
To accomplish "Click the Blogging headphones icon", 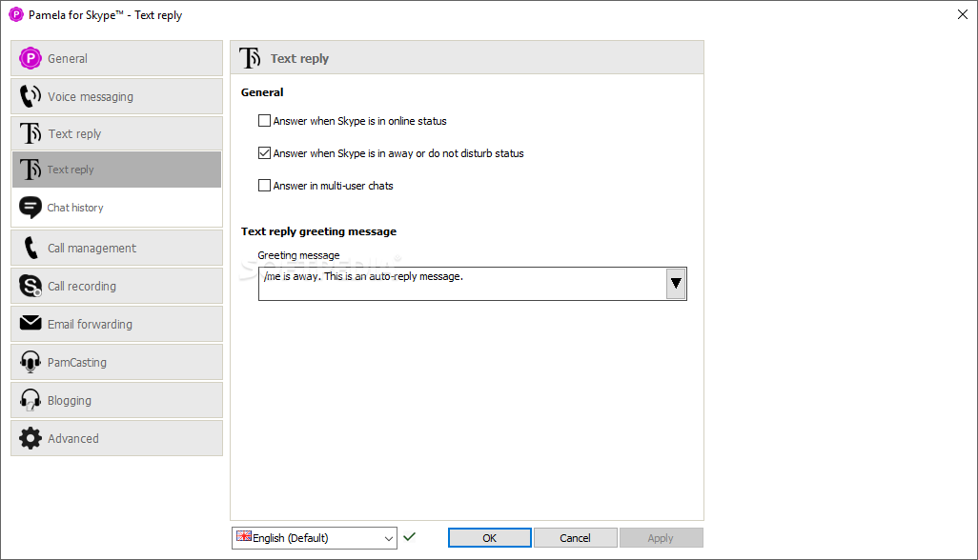I will click(30, 400).
